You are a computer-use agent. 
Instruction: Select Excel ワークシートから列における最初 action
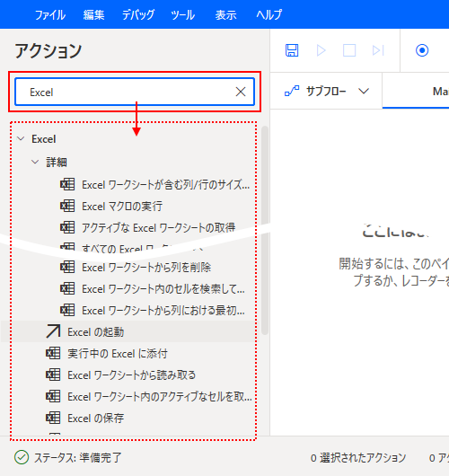pyautogui.click(x=163, y=310)
